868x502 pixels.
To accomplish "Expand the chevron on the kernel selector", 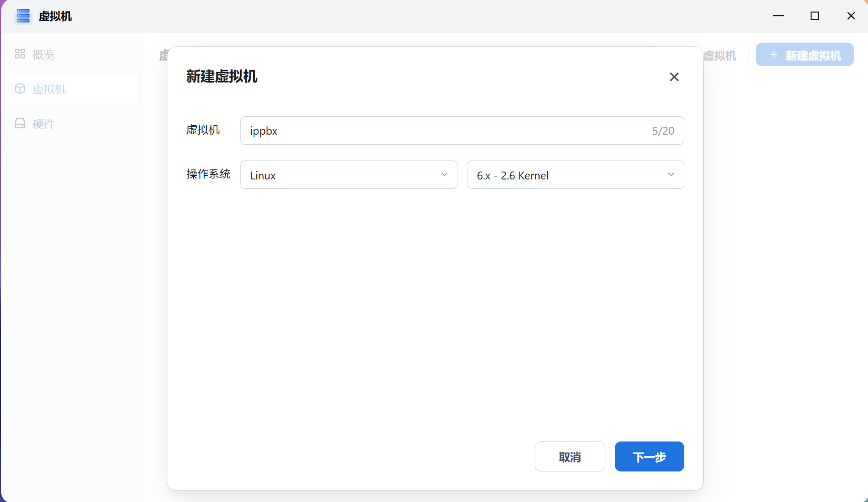I will (x=671, y=174).
